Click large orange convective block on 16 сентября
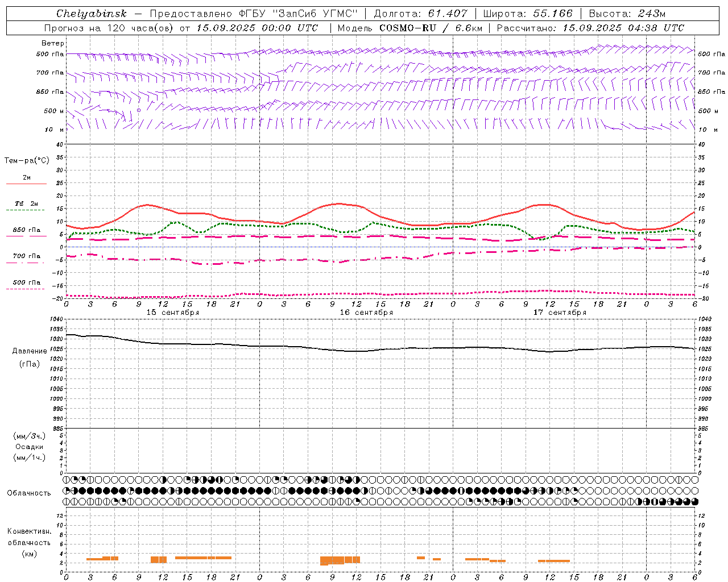Viewport: 728px width, 582px height. point(340,560)
